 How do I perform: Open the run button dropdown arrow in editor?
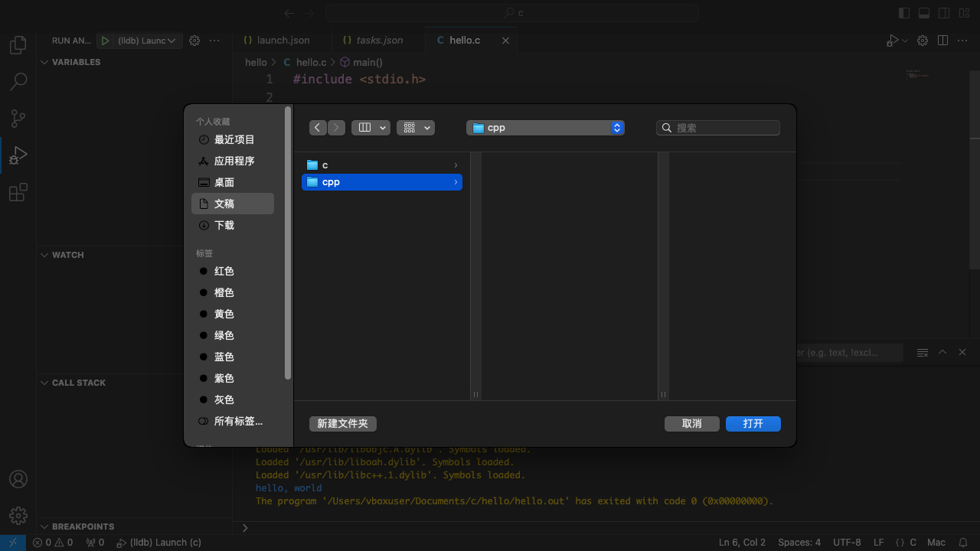click(x=905, y=41)
